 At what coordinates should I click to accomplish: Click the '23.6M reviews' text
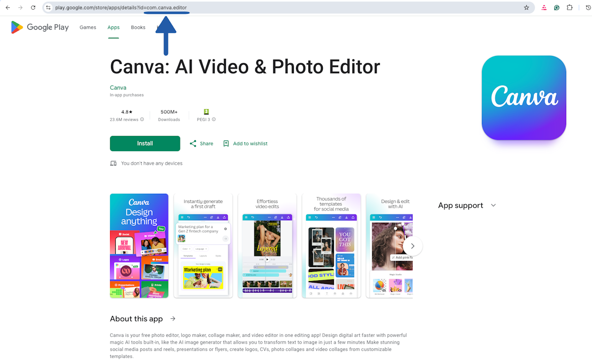124,119
